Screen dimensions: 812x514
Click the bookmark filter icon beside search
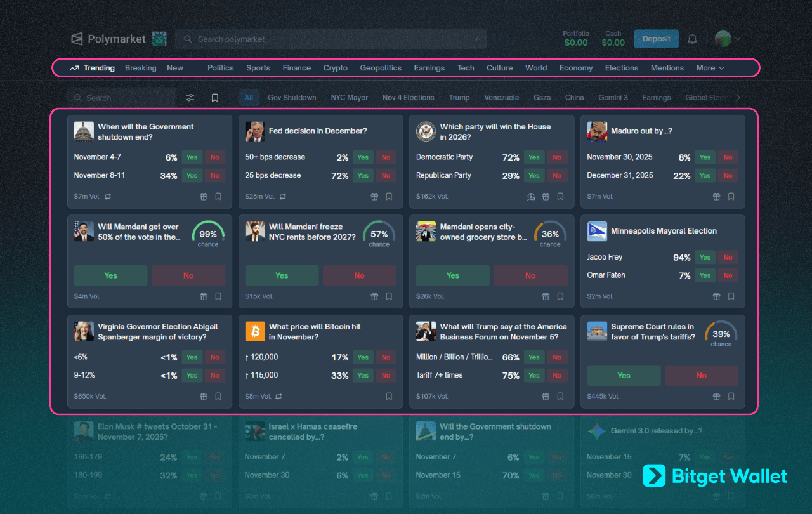(x=215, y=98)
